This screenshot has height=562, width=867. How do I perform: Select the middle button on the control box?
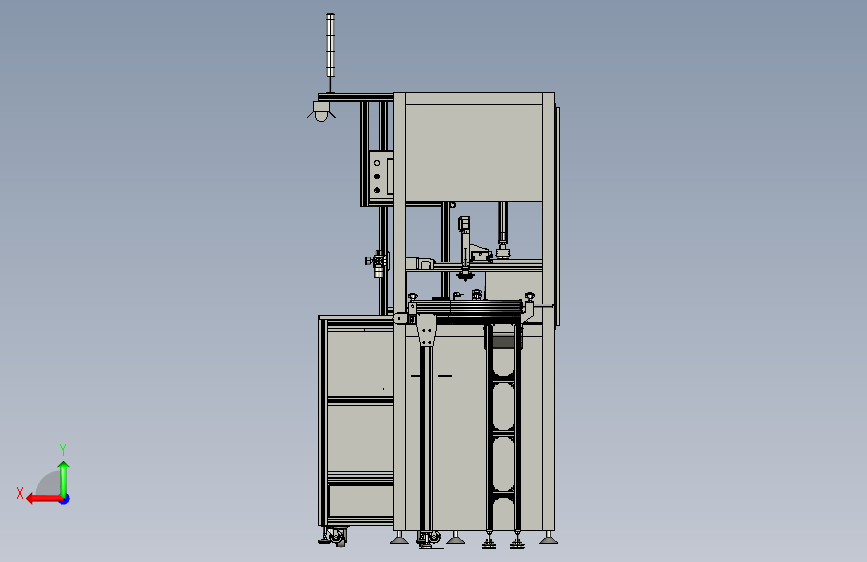click(377, 176)
